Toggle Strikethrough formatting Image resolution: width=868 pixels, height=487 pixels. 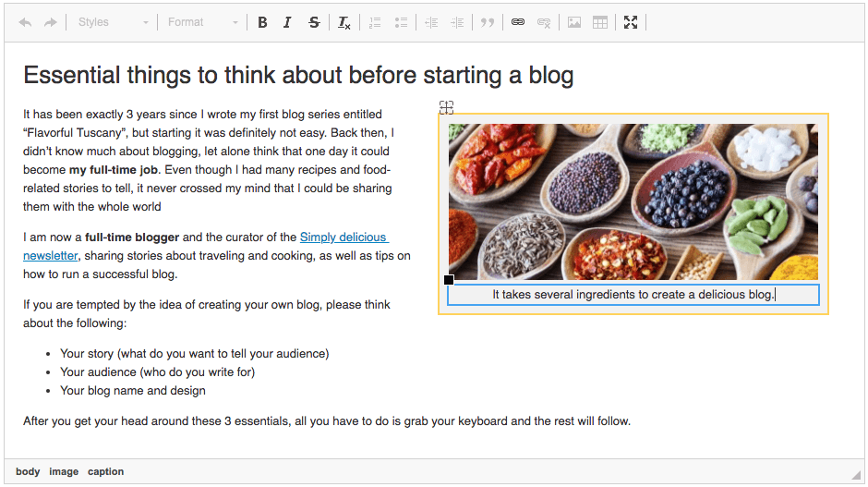[314, 22]
